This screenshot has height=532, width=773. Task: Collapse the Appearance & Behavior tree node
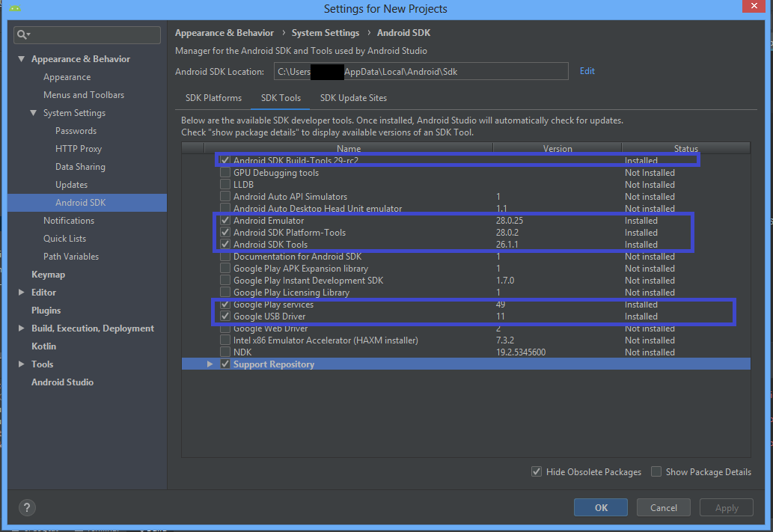pos(21,58)
